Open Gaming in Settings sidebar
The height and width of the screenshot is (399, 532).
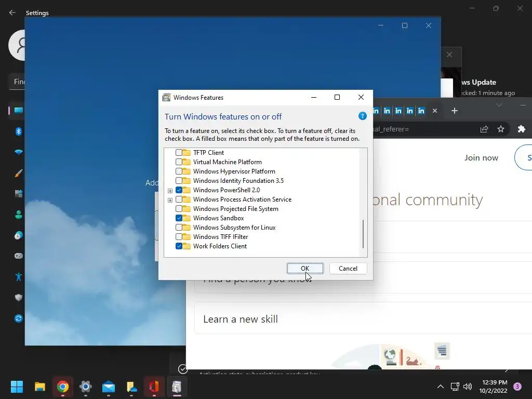click(x=18, y=256)
